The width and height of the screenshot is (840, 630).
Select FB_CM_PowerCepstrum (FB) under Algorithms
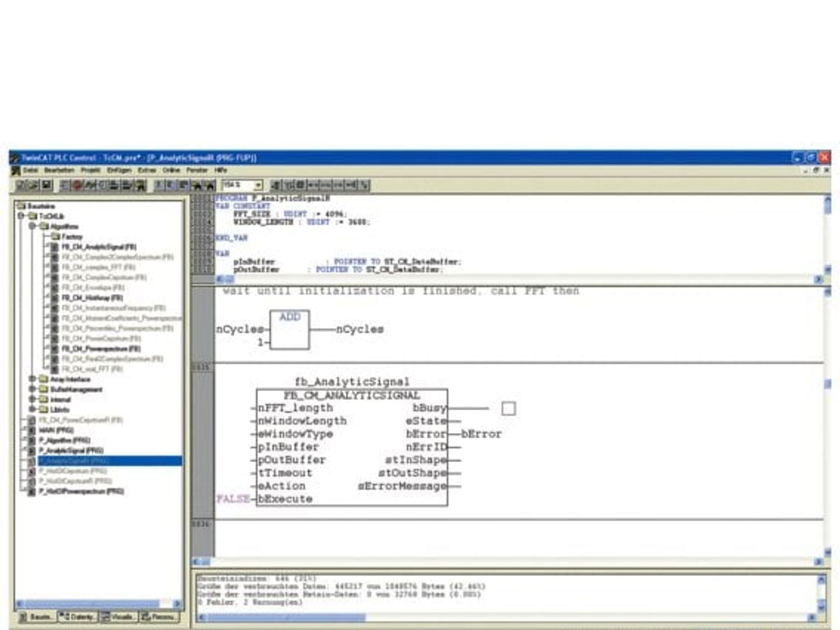101,339
